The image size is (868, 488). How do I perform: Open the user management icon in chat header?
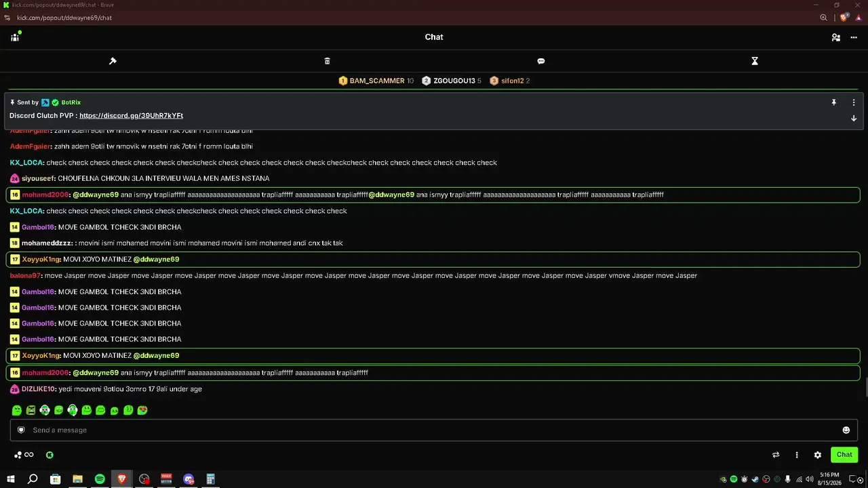(x=836, y=37)
